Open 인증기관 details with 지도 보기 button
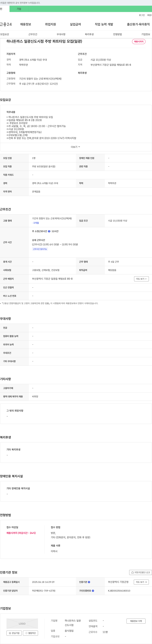Viewport: 152px width, 644px height. tap(141, 582)
